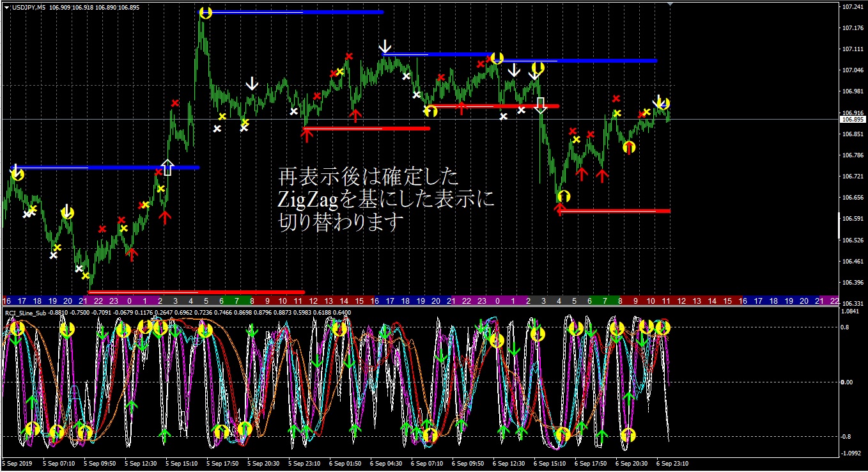The height and width of the screenshot is (472, 868).
Task: Click the 106.396 price scale label
Action: 852,283
